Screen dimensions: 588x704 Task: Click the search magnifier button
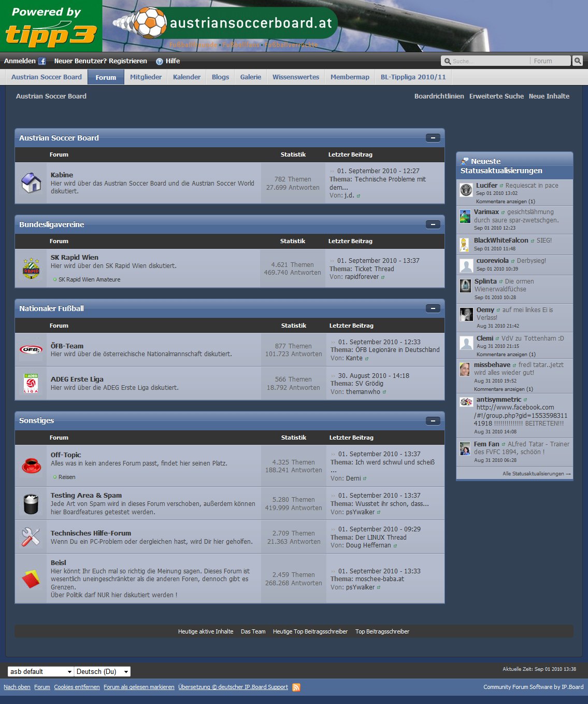coord(578,61)
